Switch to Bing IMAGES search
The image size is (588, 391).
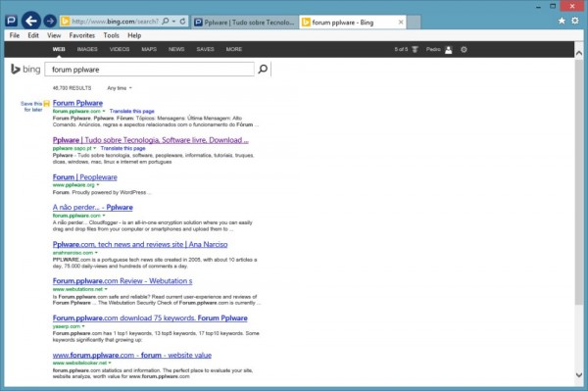pos(87,49)
